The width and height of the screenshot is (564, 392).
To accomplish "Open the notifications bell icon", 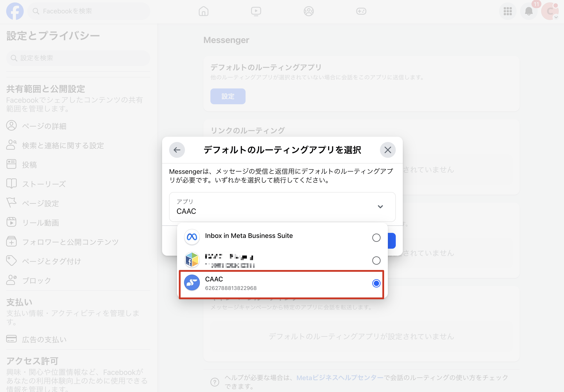I will [x=529, y=11].
